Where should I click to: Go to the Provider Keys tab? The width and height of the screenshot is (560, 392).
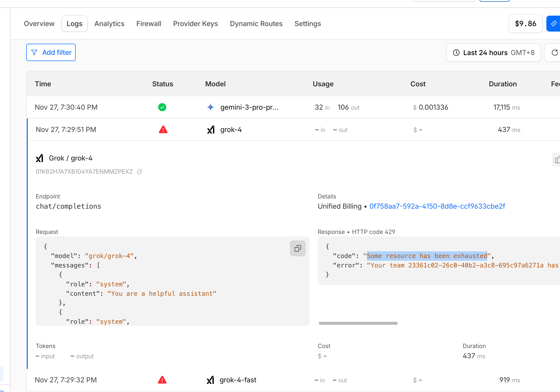tap(195, 24)
